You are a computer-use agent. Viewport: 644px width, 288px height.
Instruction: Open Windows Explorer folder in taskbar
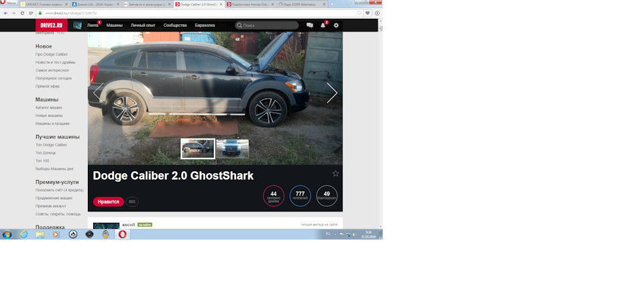(40, 234)
